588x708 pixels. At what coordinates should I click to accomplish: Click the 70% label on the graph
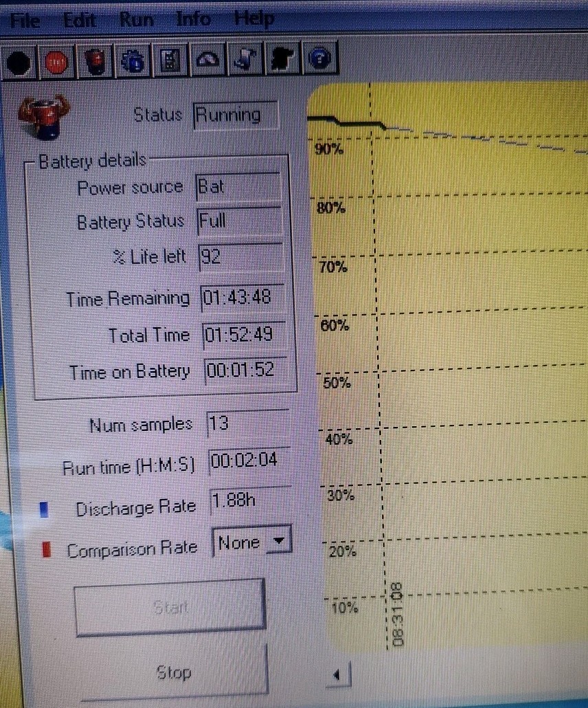[333, 267]
